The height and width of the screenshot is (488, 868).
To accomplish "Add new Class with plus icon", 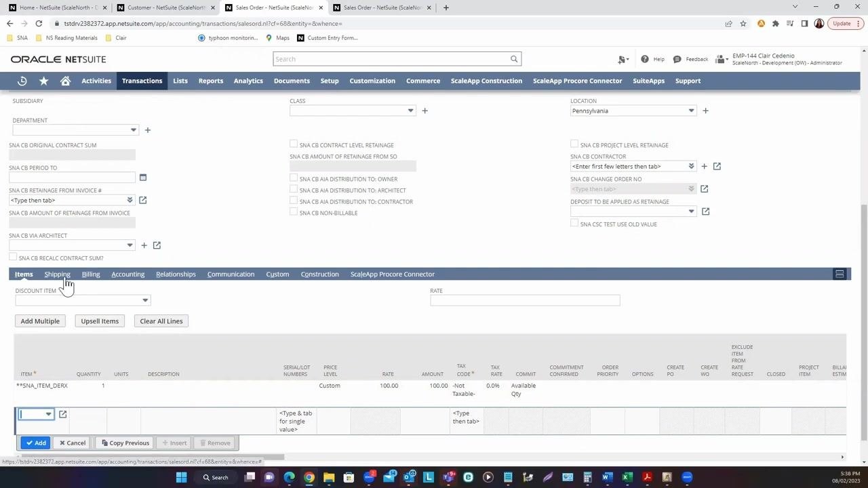I will click(x=425, y=110).
